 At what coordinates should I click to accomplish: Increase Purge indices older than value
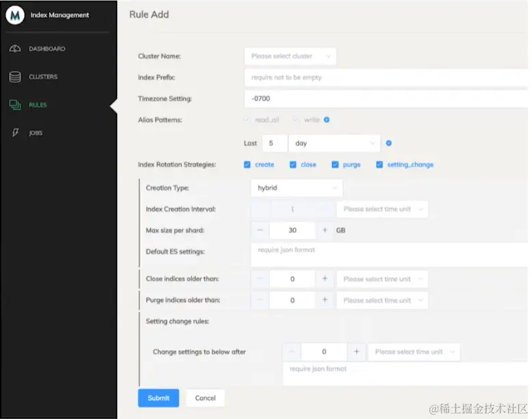point(325,301)
